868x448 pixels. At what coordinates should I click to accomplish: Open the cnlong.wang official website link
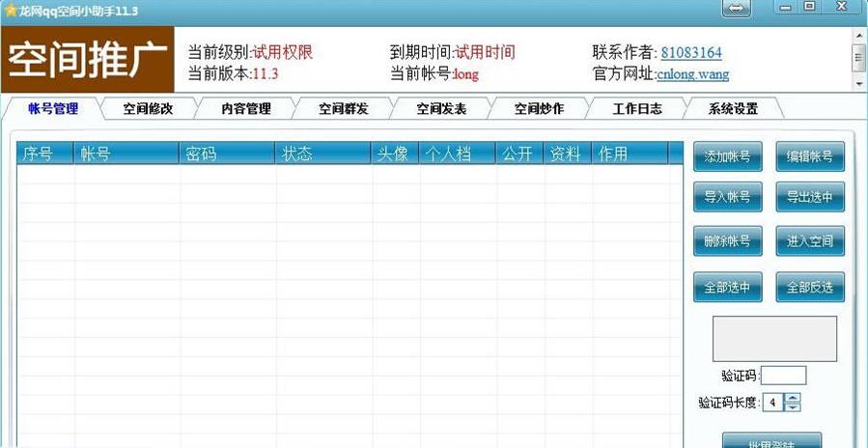pos(692,74)
